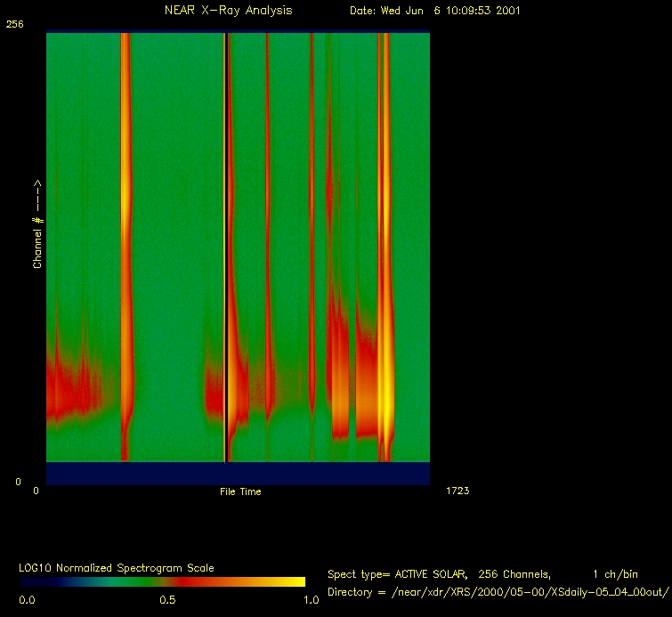The width and height of the screenshot is (672, 617).
Task: Click the date stamp Wed Jun 6 2001
Action: click(434, 11)
